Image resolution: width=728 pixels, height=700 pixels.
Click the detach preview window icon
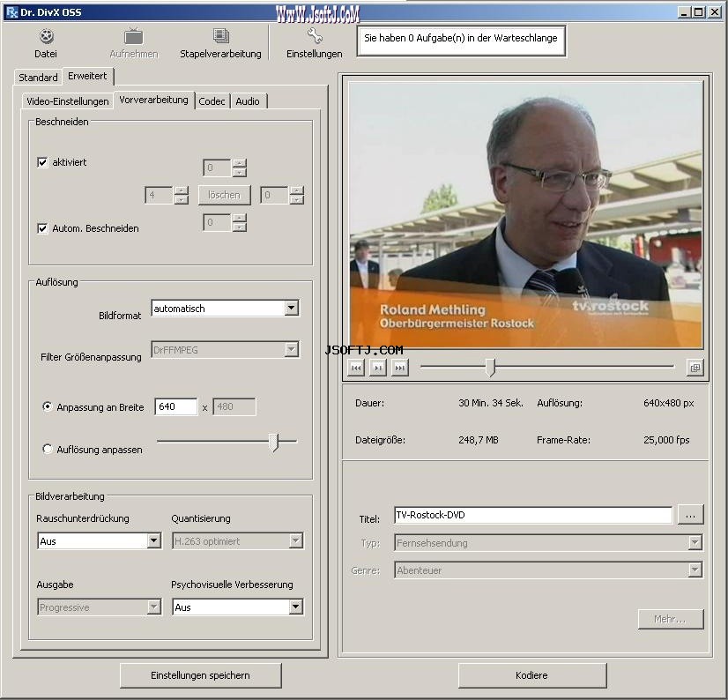(x=695, y=368)
